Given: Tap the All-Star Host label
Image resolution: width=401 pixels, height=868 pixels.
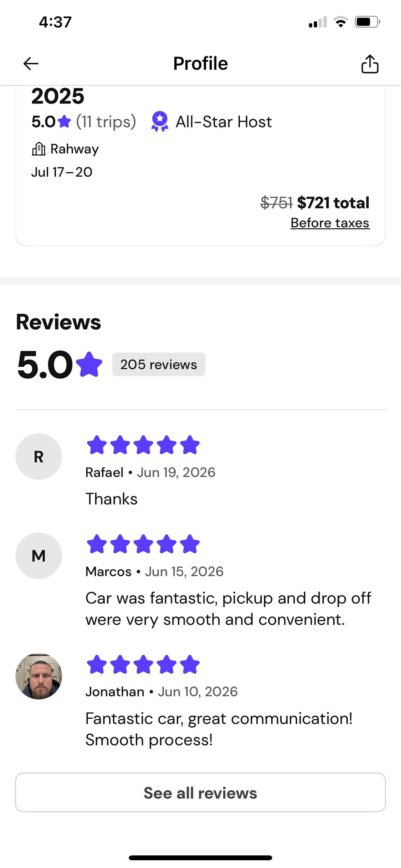Looking at the screenshot, I should 224,122.
